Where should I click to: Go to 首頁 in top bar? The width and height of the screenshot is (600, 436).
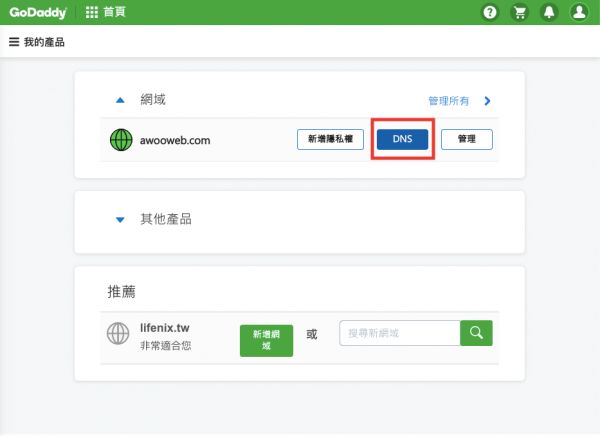coord(114,12)
